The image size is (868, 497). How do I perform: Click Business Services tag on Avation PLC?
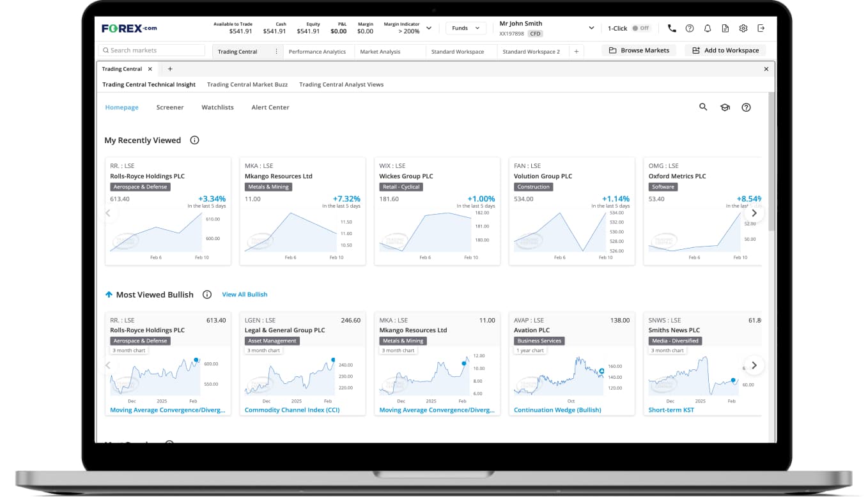click(539, 341)
